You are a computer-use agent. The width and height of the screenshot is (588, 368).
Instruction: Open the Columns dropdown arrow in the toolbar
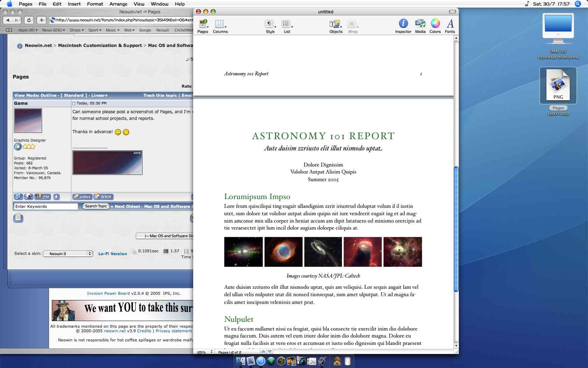coord(225,27)
